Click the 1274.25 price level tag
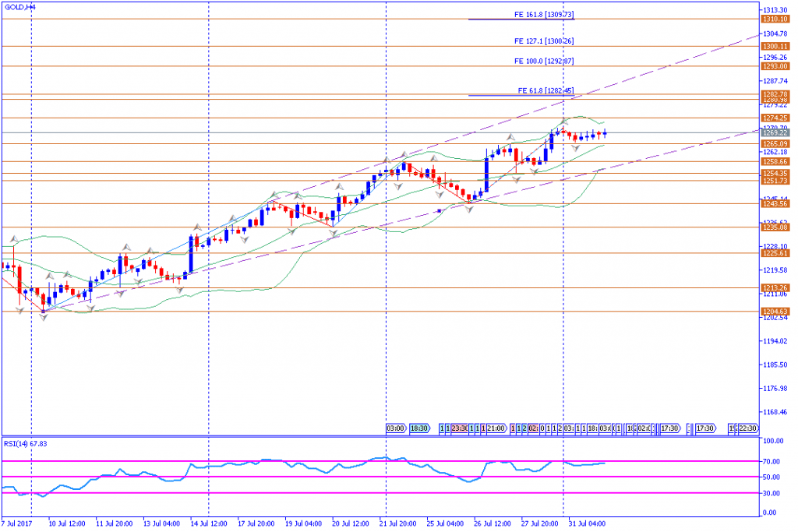798x532 pixels. click(775, 118)
